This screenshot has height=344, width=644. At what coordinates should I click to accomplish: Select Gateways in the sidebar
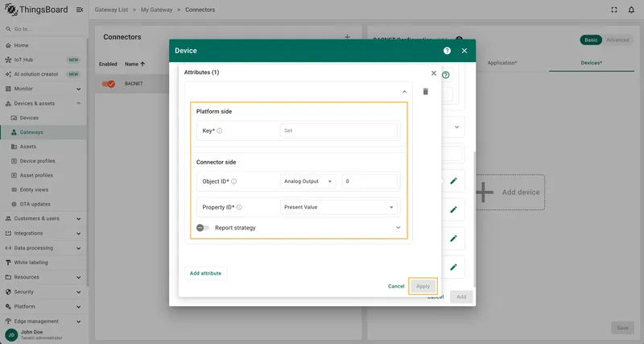(x=43, y=132)
